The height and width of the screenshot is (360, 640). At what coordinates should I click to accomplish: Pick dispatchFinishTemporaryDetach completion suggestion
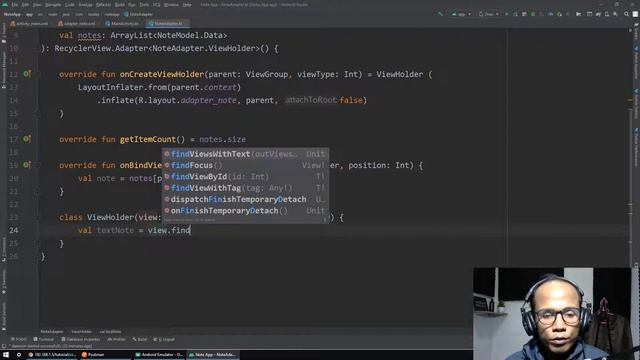(245, 199)
